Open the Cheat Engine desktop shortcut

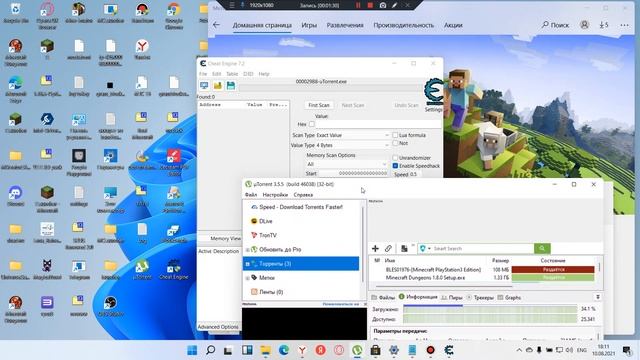click(x=173, y=269)
